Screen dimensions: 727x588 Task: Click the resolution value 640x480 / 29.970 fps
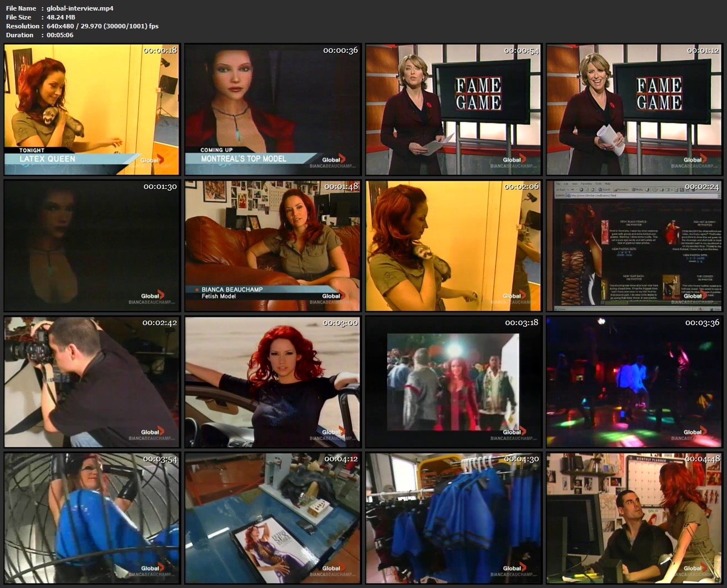[x=102, y=26]
